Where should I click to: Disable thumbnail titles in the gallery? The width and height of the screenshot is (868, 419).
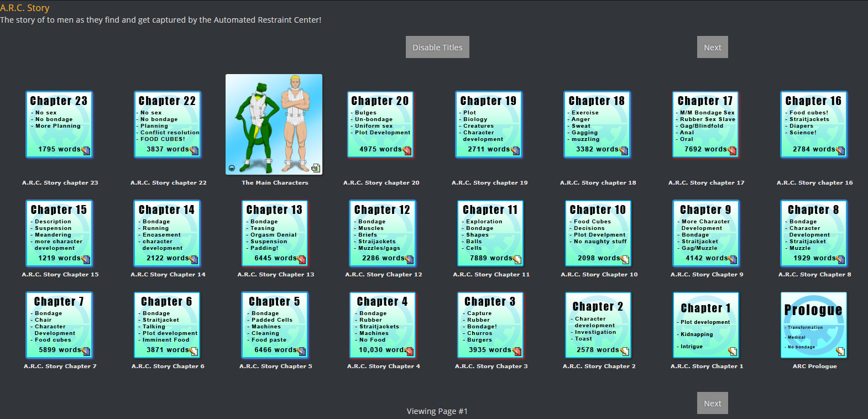(x=437, y=47)
